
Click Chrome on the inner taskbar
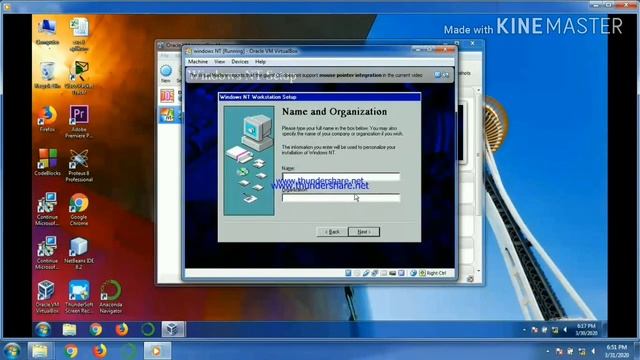(x=96, y=329)
